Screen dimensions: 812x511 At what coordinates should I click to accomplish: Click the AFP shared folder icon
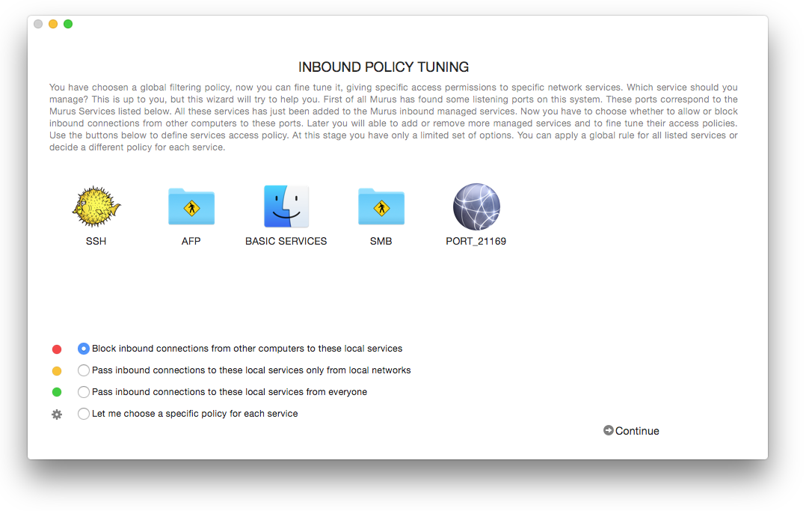coord(191,207)
